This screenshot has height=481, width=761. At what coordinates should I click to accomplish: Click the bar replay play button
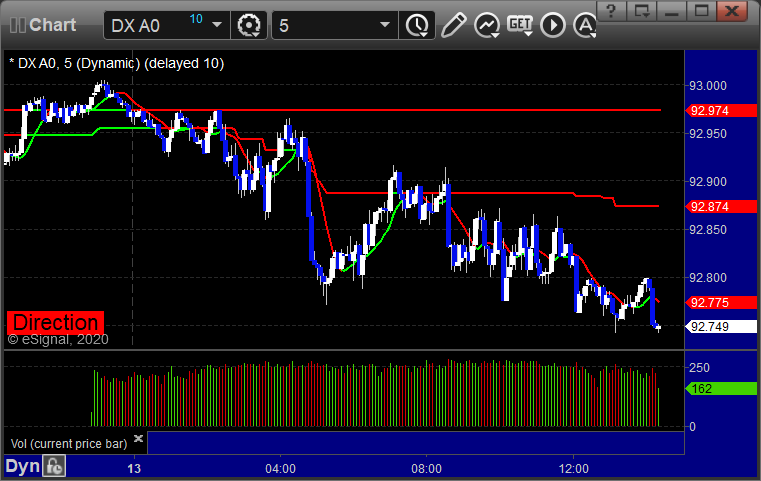553,25
